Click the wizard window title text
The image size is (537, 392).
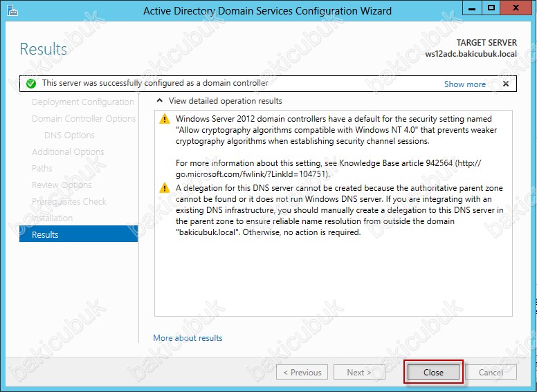tap(268, 11)
